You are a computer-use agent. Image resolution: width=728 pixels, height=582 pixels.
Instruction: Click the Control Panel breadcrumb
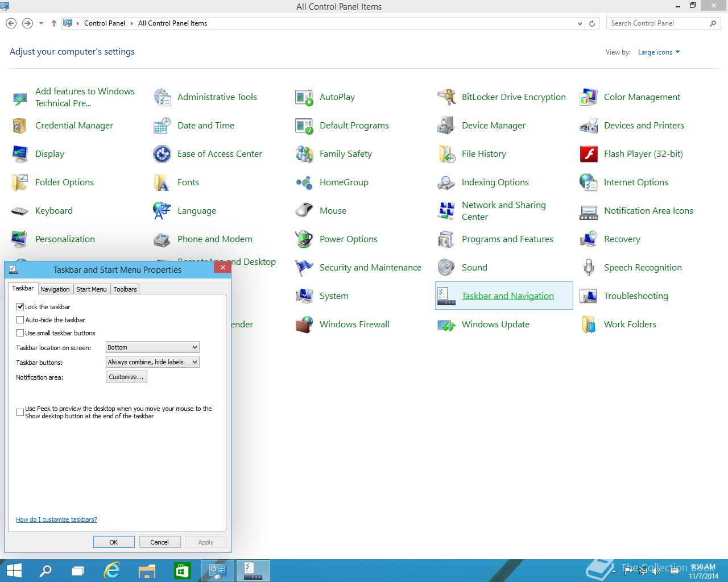coord(105,23)
